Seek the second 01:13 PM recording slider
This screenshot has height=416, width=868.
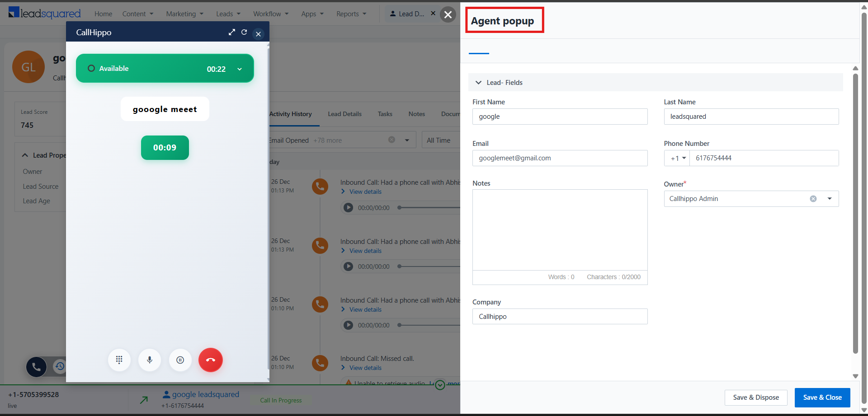(x=429, y=266)
